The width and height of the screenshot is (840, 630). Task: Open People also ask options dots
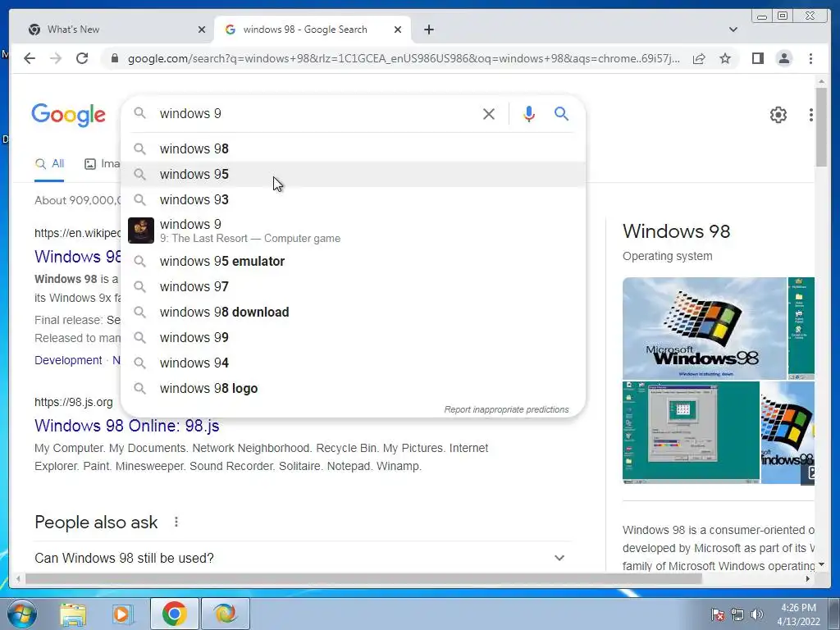176,522
